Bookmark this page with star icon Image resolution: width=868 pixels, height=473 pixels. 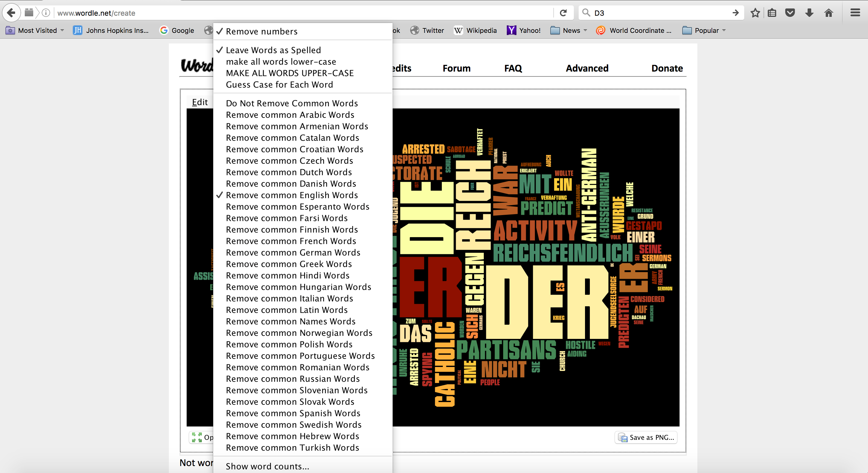tap(755, 13)
